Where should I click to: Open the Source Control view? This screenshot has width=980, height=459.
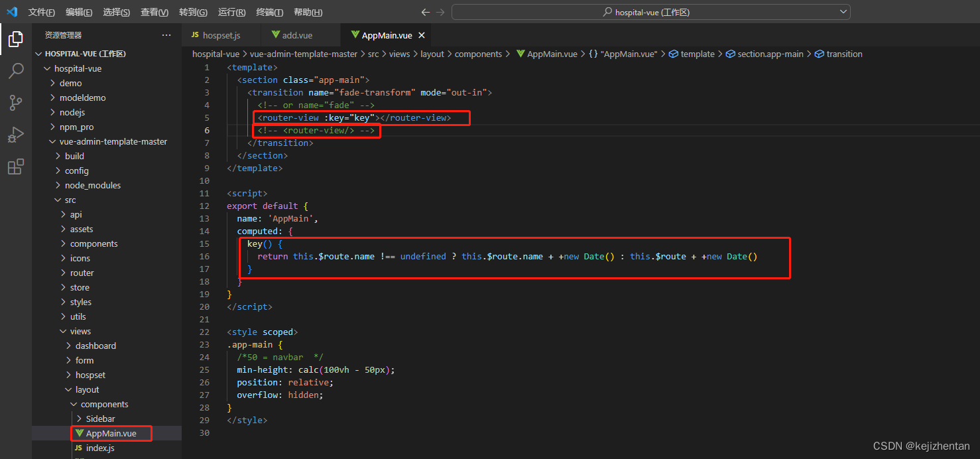[16, 102]
